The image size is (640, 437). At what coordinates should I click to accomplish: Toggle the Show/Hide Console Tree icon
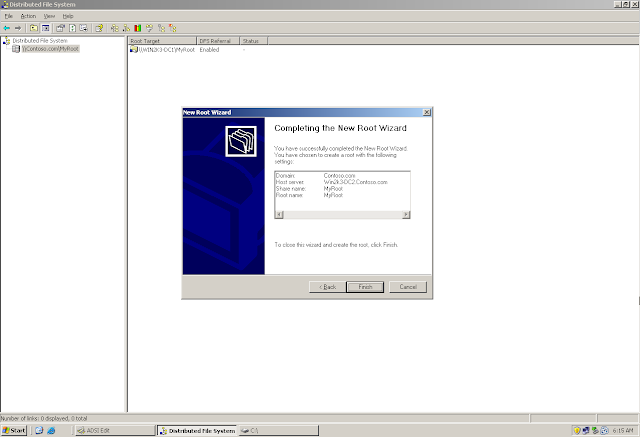point(46,28)
